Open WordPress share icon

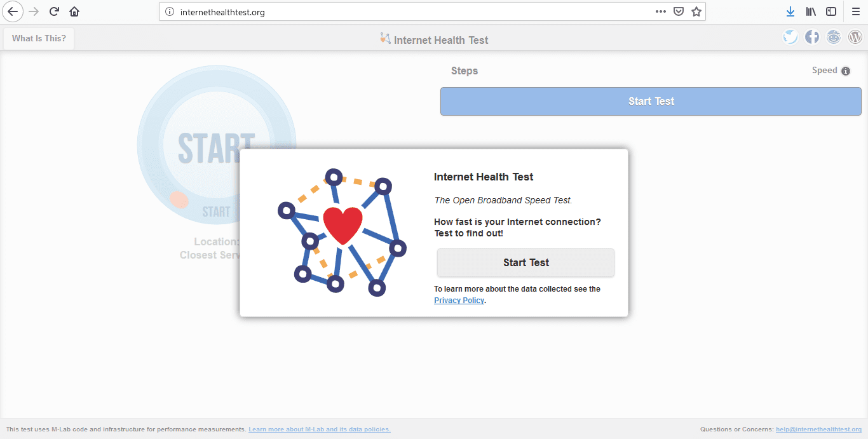pos(855,37)
